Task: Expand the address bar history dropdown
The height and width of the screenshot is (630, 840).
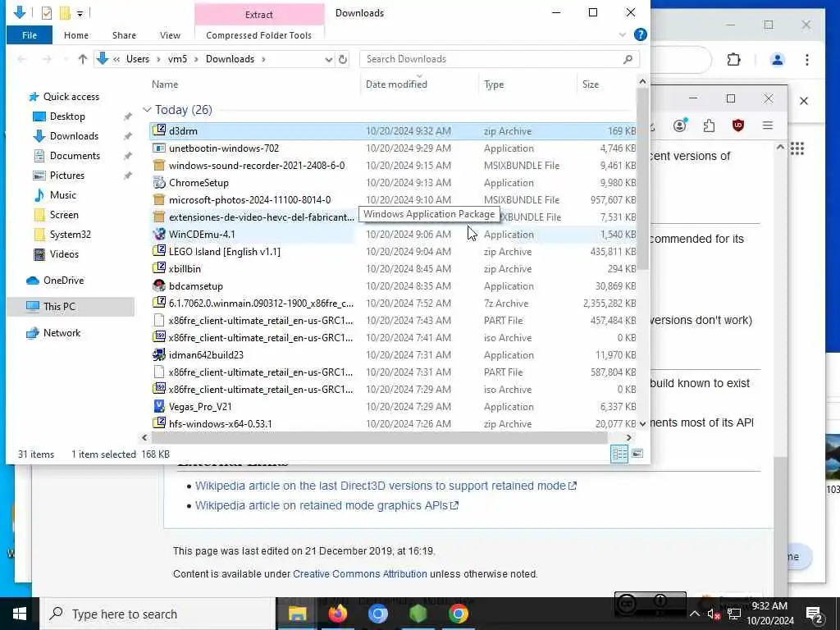Action: pos(328,59)
